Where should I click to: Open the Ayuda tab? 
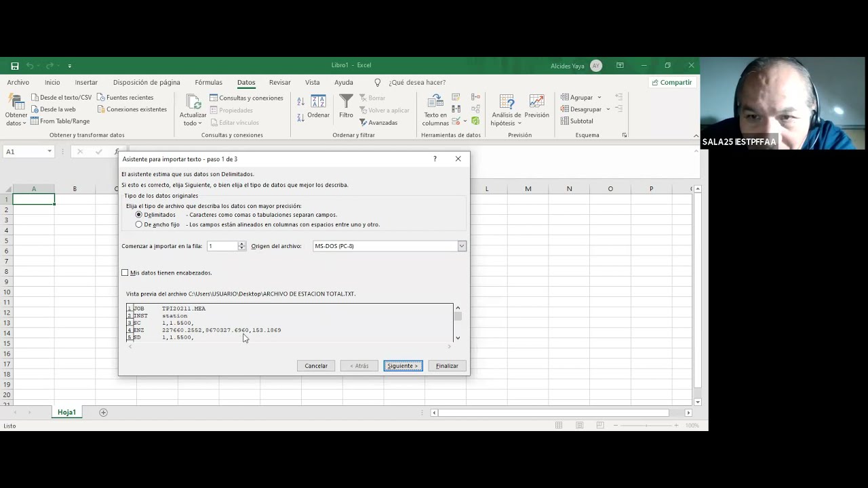coord(344,83)
